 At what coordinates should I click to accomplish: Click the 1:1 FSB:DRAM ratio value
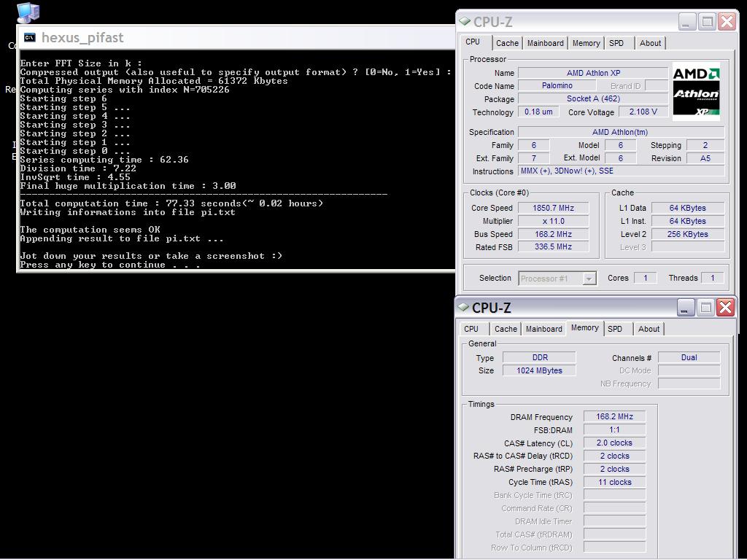tap(614, 430)
